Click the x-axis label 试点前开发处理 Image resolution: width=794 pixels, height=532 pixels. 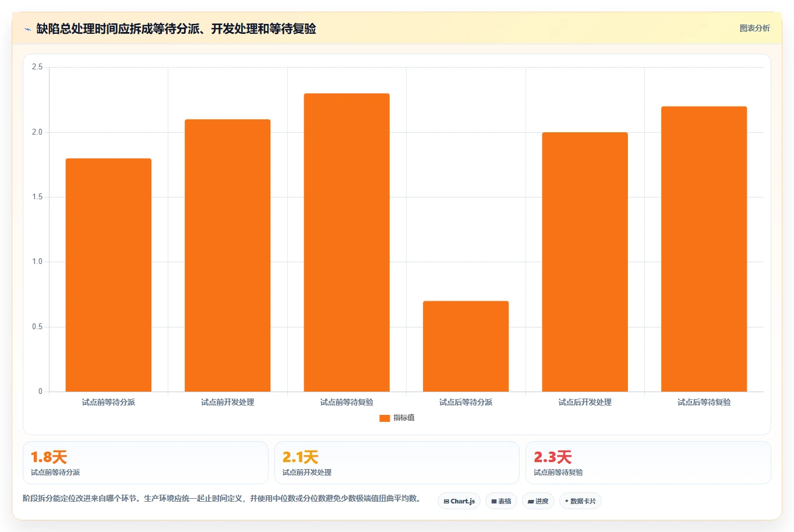point(228,402)
